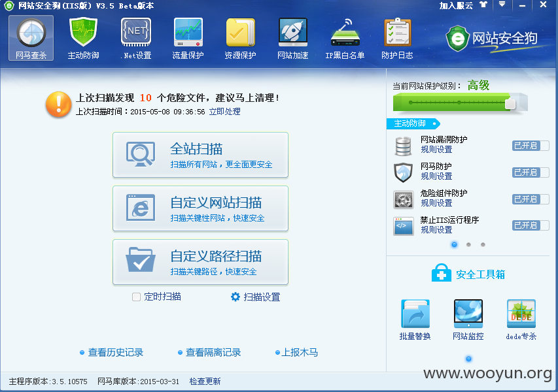The width and height of the screenshot is (558, 392).
Task: Click the 上报木马 link
Action: (300, 352)
